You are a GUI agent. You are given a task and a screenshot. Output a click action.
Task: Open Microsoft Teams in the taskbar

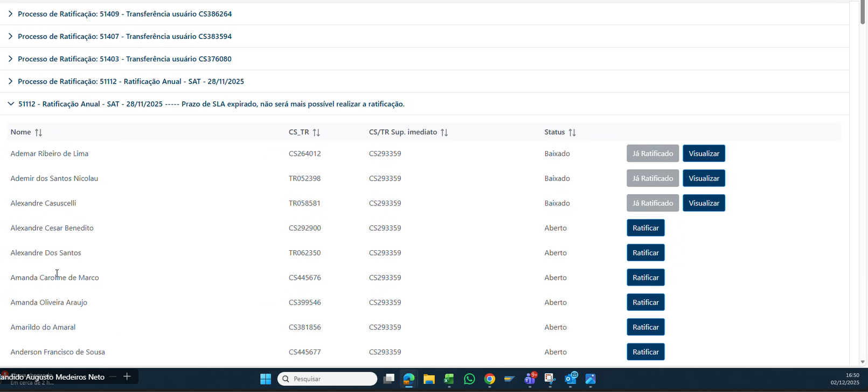(x=530, y=379)
